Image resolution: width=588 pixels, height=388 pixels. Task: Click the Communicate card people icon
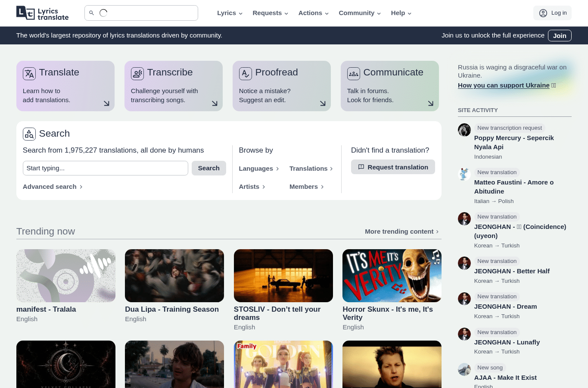(x=354, y=74)
